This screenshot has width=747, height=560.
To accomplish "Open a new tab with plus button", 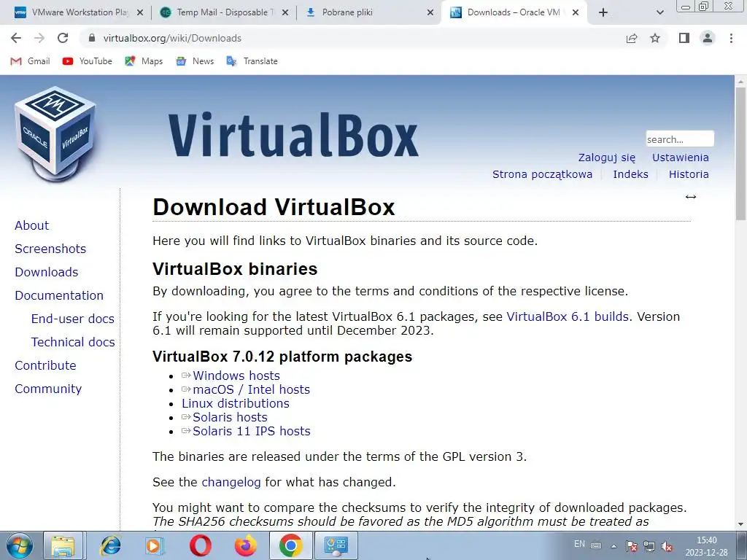I will click(603, 12).
